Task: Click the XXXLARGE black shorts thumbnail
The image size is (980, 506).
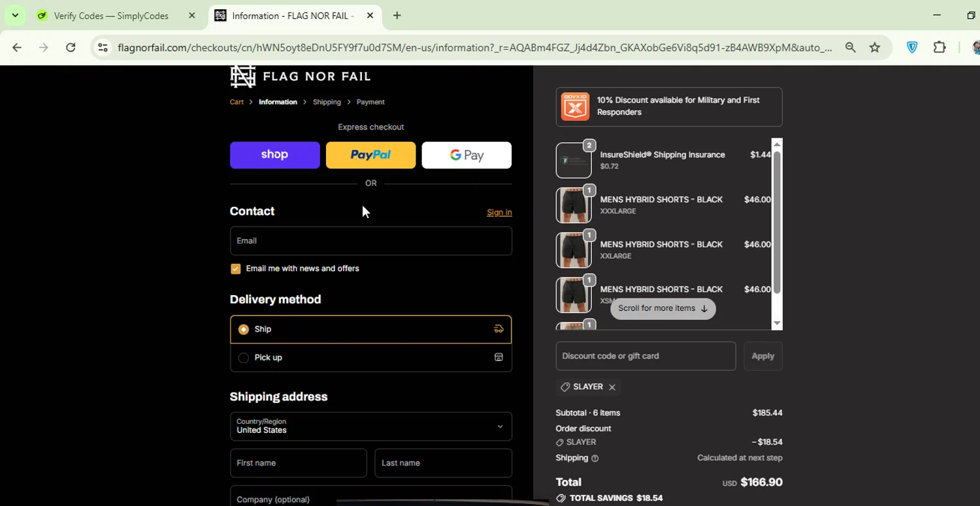Action: tap(573, 205)
